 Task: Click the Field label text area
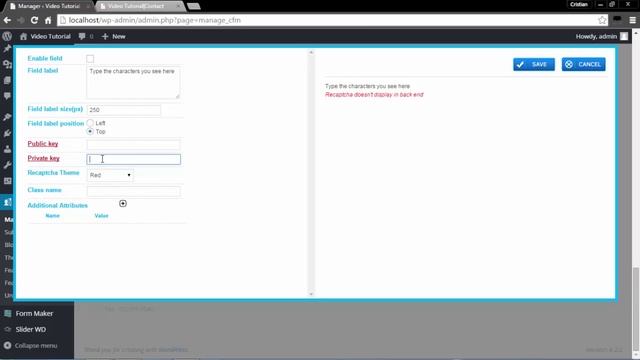point(133,82)
